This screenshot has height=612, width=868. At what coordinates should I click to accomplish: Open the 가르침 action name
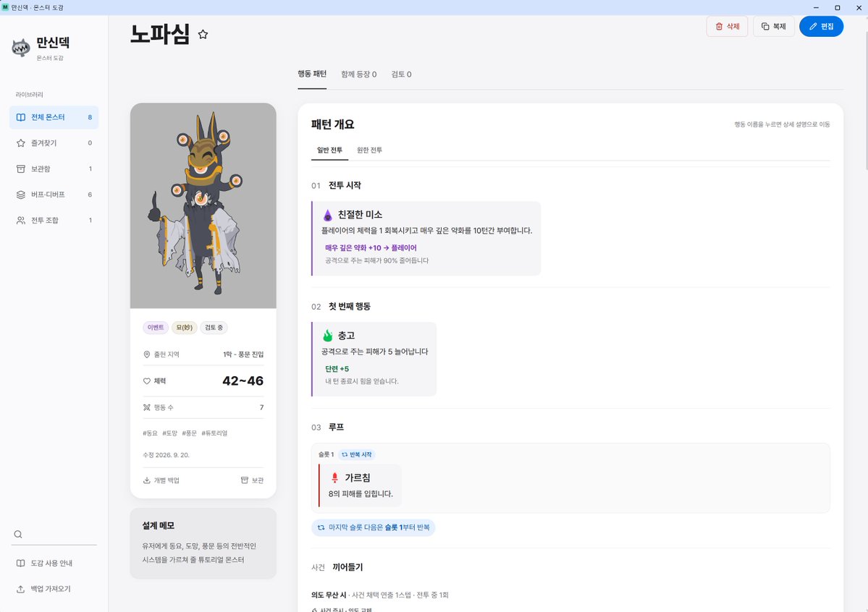(358, 477)
